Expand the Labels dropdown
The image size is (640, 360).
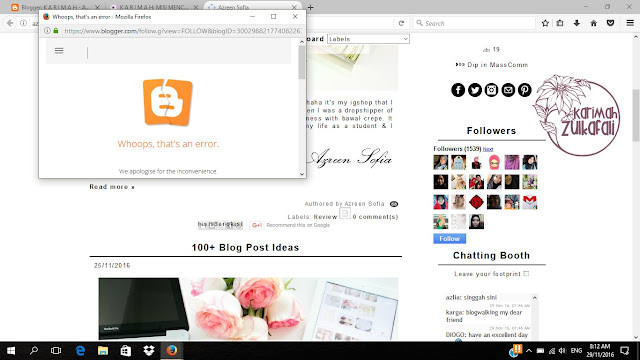pyautogui.click(x=368, y=39)
